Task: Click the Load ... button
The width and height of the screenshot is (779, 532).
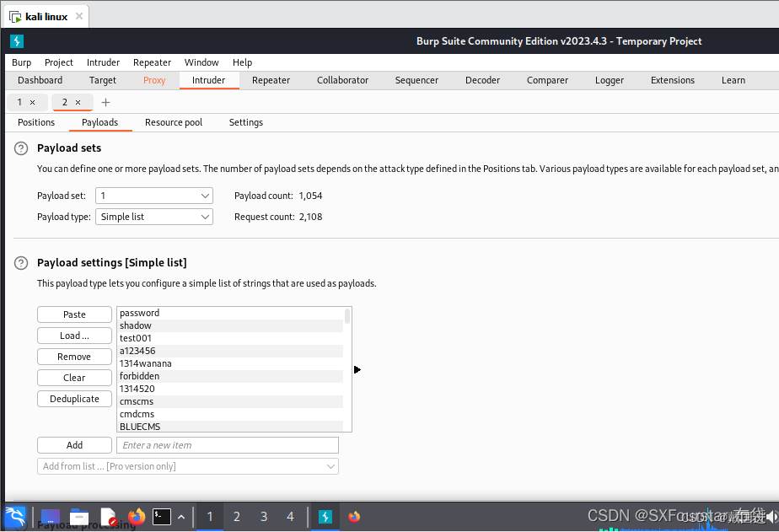Action: tap(74, 336)
